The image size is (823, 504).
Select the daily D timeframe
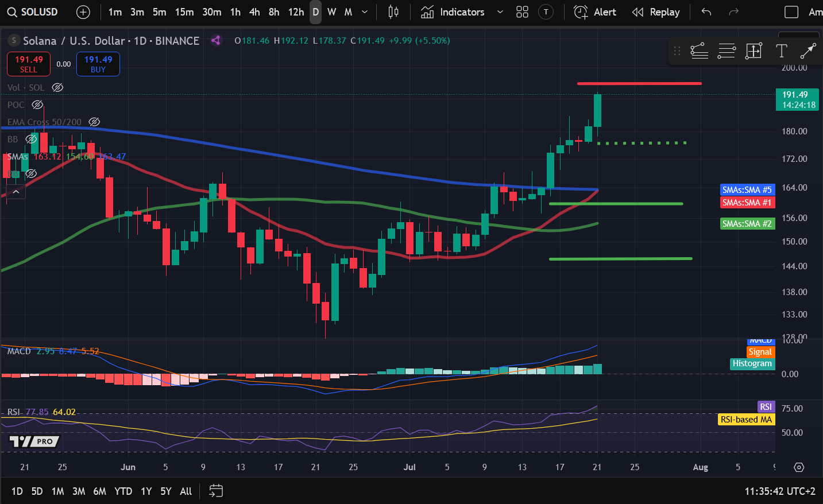tap(315, 12)
